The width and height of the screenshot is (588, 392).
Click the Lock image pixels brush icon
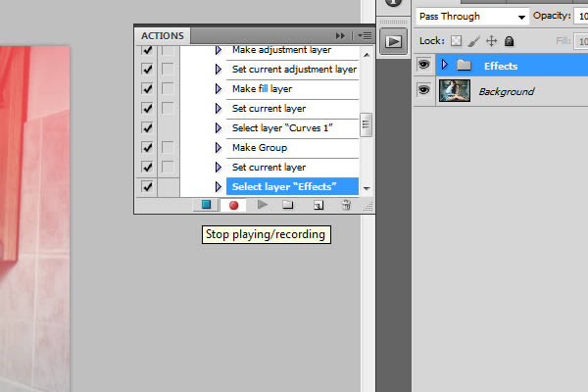(472, 41)
